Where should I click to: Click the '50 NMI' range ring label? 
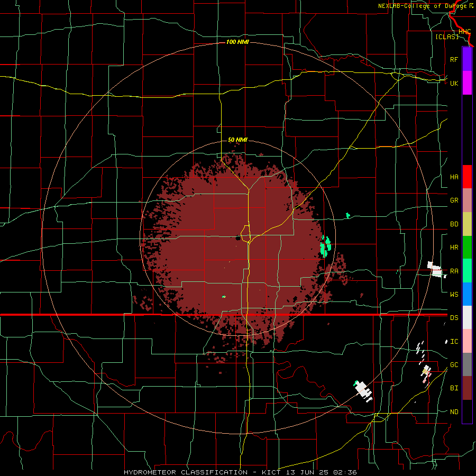tap(237, 140)
